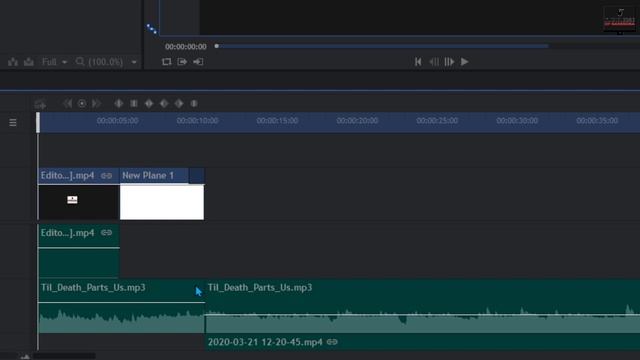This screenshot has width=640, height=360.
Task: Click the black Edito...].mp4 video thumbnail
Action: (79, 202)
